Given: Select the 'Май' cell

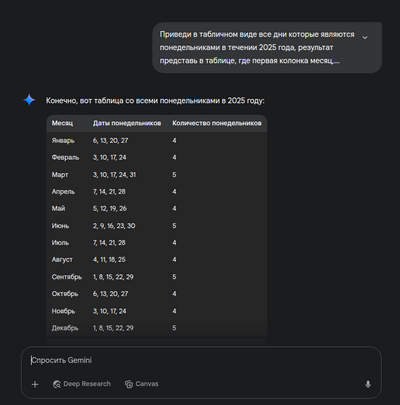Looking at the screenshot, I should (x=58, y=209).
